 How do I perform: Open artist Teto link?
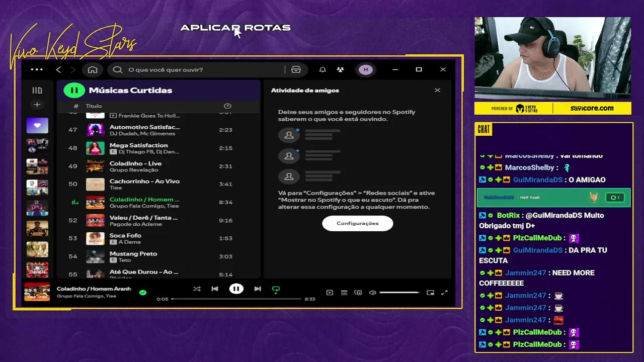124,260
